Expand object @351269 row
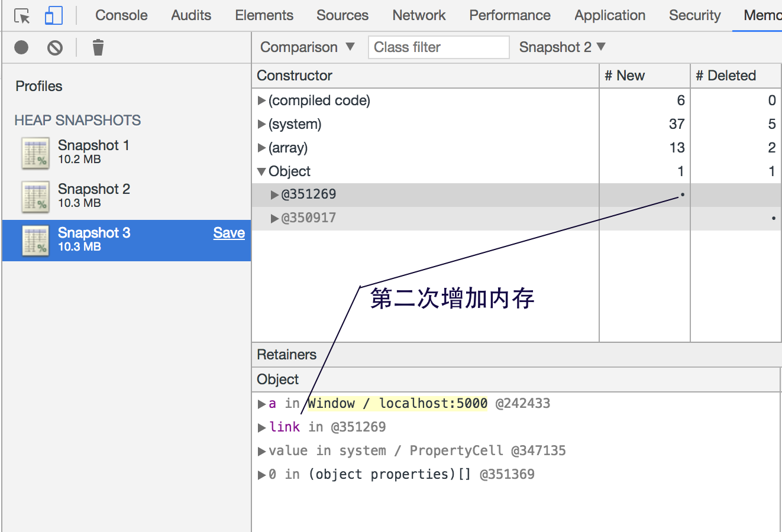Screen dimensions: 782x532 [x=274, y=194]
